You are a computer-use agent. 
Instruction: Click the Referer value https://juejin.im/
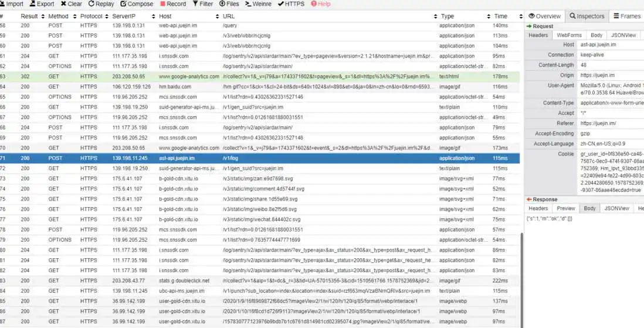[598, 123]
